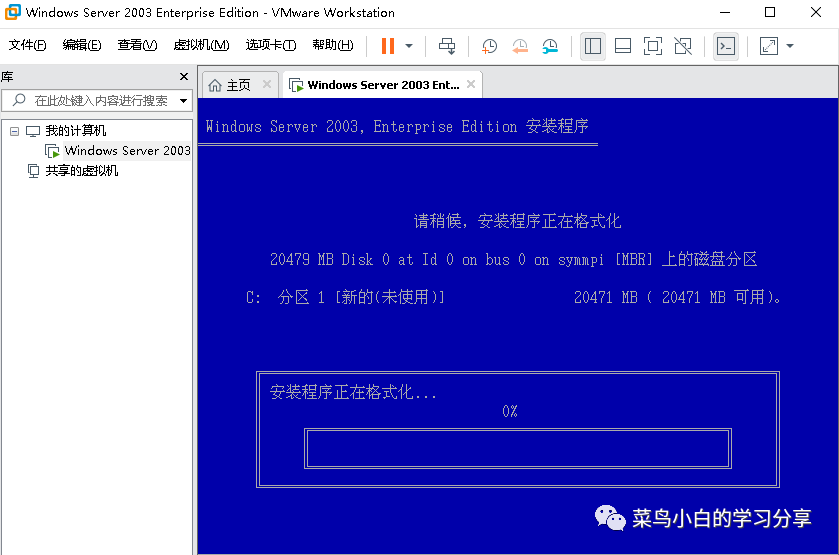The height and width of the screenshot is (555, 839).
Task: Pause the virtual machine with the orange button
Action: 388,46
